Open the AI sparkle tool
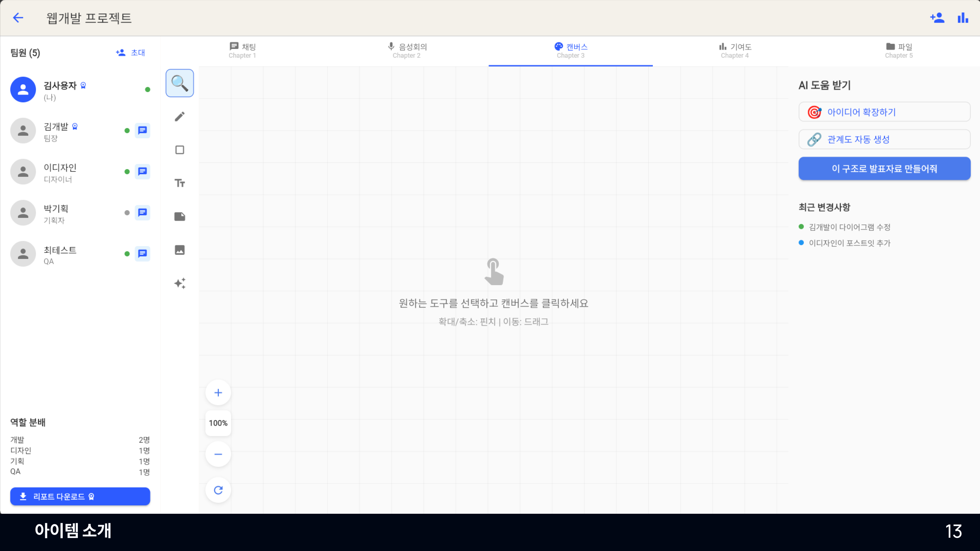980x551 pixels. 180,283
